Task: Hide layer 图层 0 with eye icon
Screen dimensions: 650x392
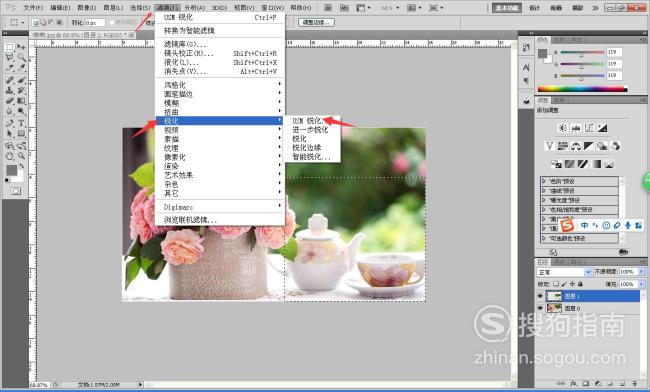Action: tap(540, 308)
